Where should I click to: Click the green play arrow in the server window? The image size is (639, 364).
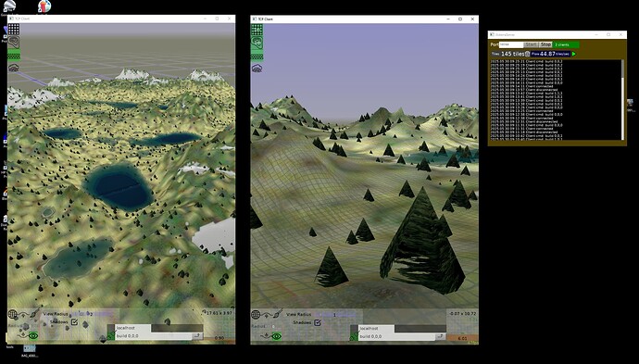click(574, 54)
